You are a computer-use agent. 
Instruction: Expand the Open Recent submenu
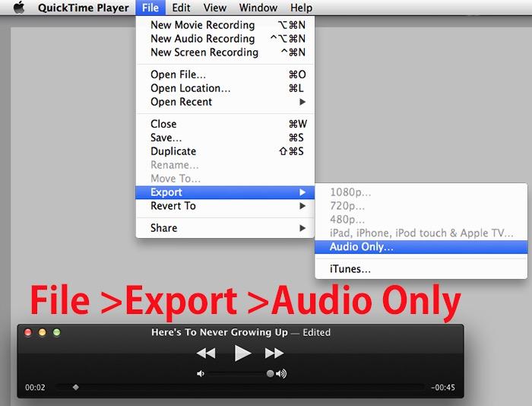pos(225,102)
